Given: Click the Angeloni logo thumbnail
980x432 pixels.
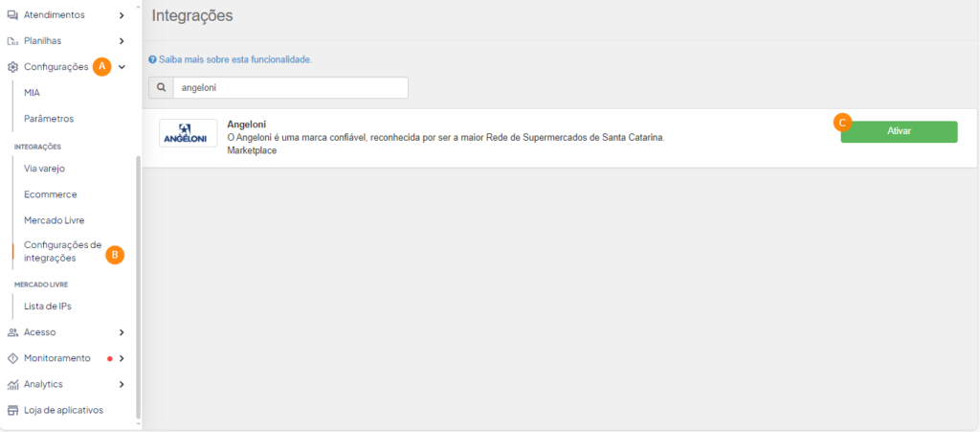Looking at the screenshot, I should tap(189, 133).
